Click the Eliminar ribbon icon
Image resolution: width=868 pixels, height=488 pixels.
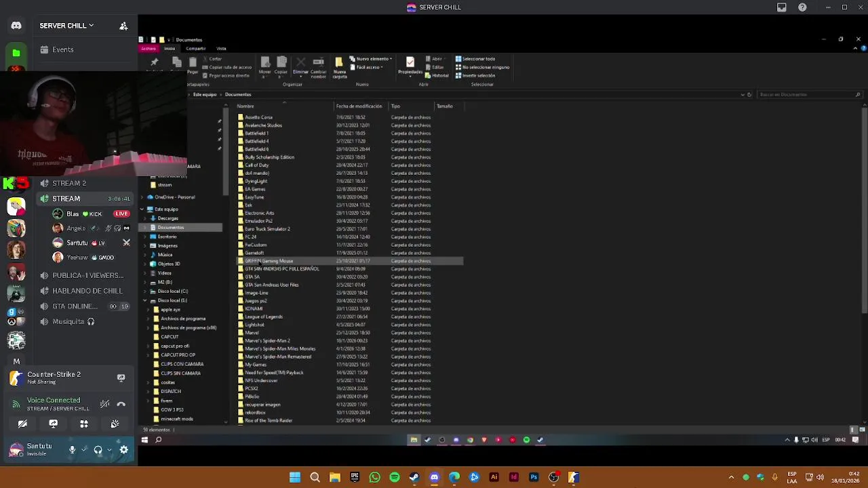pyautogui.click(x=300, y=66)
